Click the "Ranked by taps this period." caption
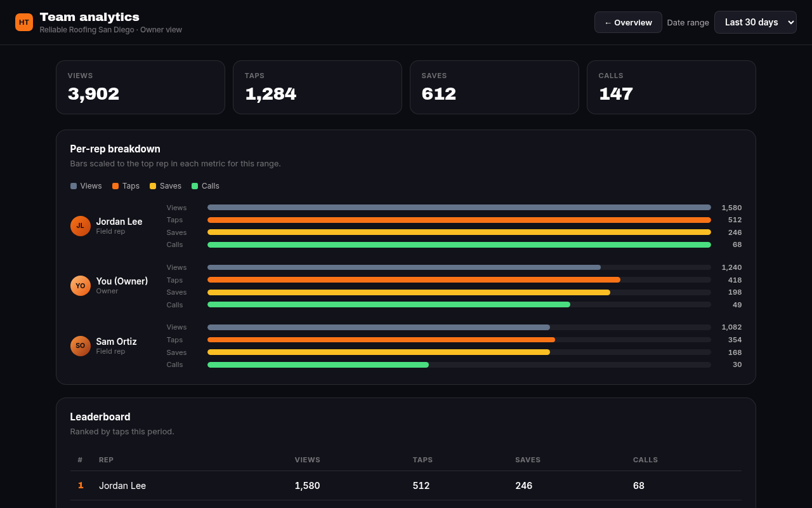The width and height of the screenshot is (812, 508). point(122,432)
